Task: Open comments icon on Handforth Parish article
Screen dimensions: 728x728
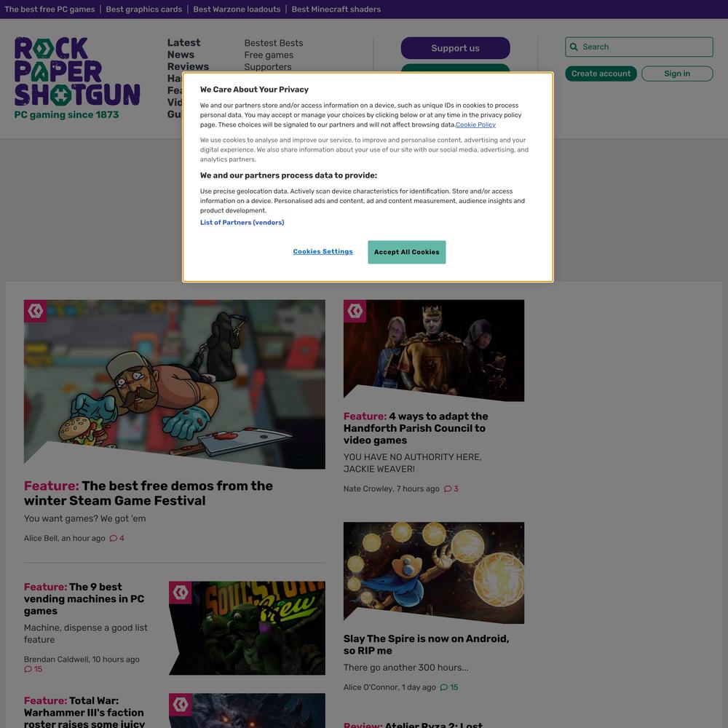Action: pos(448,489)
